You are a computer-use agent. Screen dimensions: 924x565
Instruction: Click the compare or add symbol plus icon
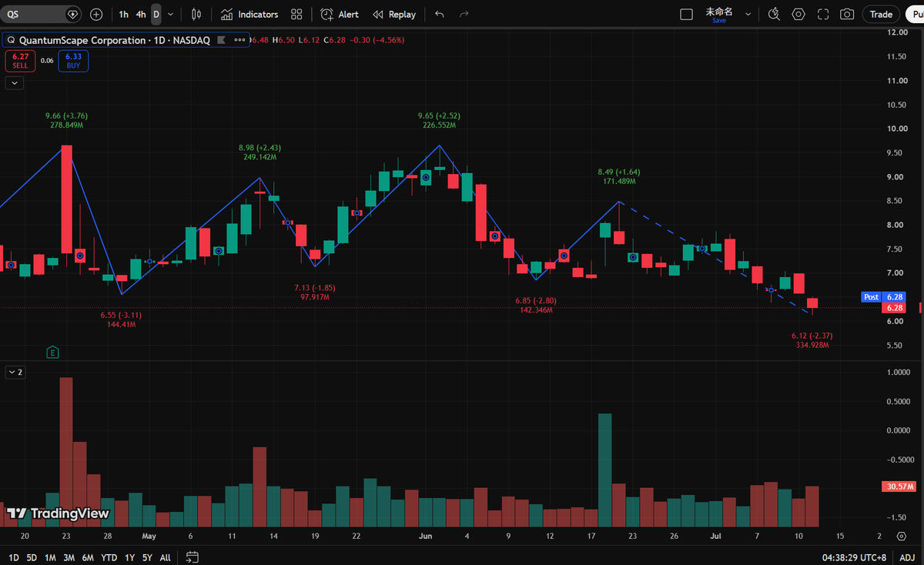tap(96, 15)
